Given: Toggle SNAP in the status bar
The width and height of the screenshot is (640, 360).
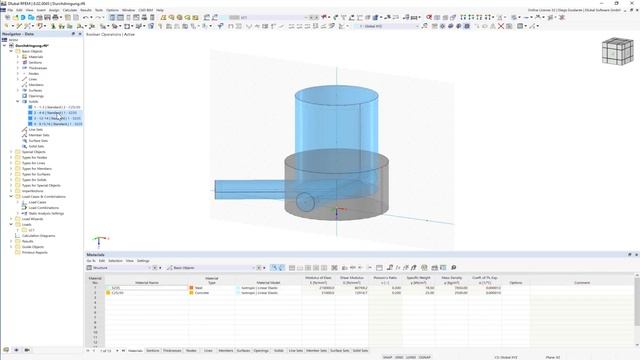Looking at the screenshot, I should pos(387,357).
